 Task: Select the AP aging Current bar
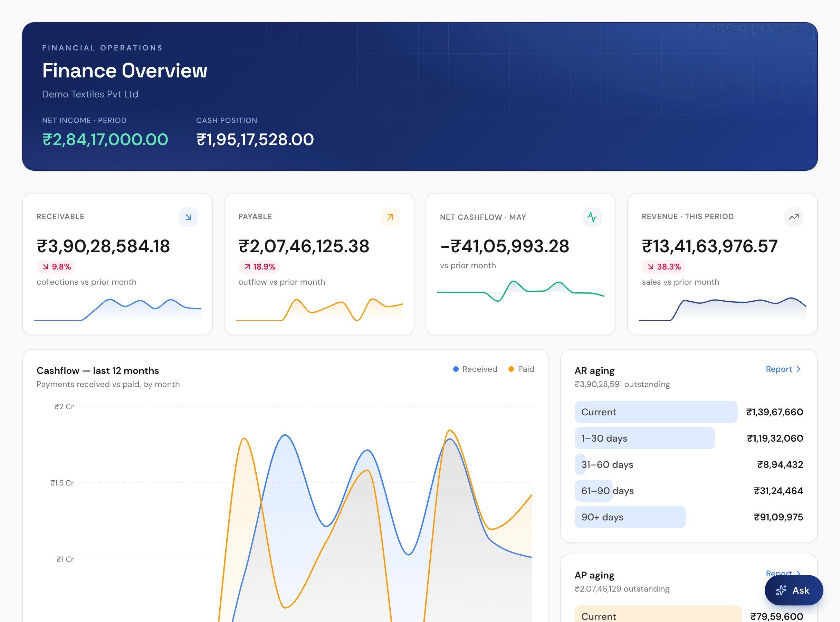(658, 614)
